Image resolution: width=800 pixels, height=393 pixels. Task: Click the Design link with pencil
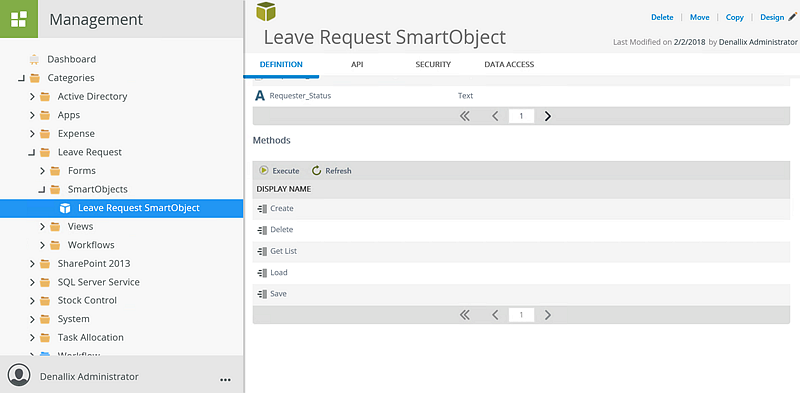click(778, 17)
